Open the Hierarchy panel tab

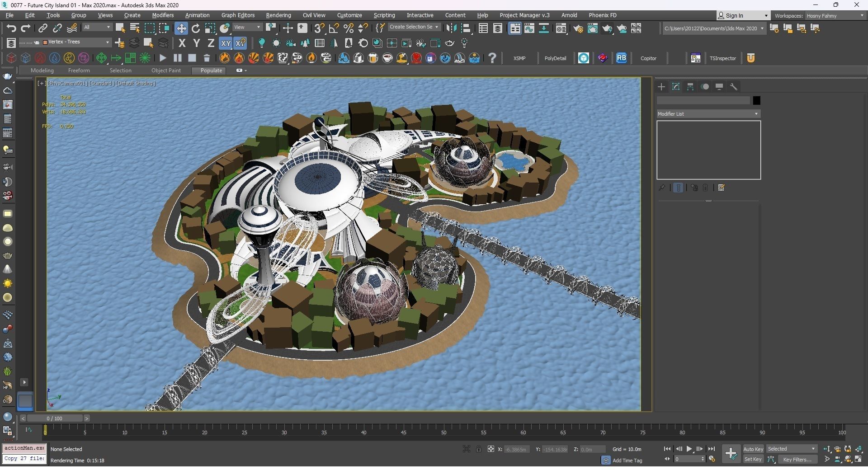coord(690,87)
